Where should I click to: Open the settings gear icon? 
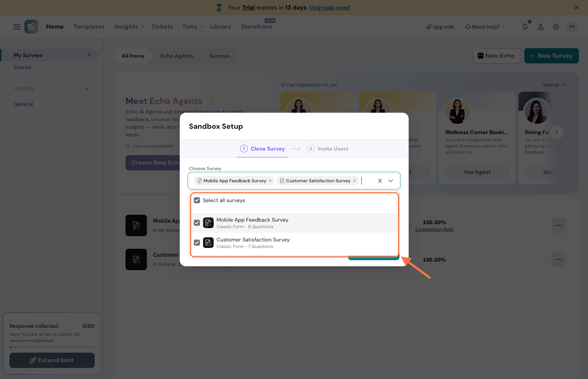556,27
